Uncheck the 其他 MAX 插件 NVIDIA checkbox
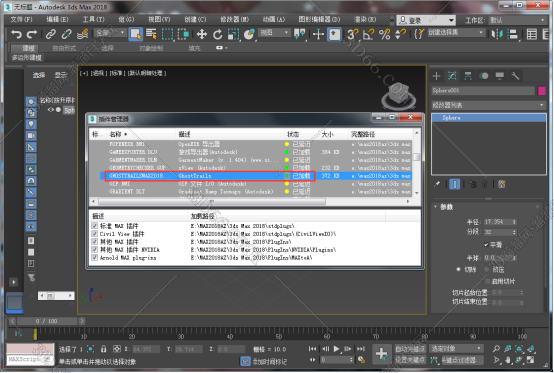This screenshot has height=373, width=554. pyautogui.click(x=95, y=250)
